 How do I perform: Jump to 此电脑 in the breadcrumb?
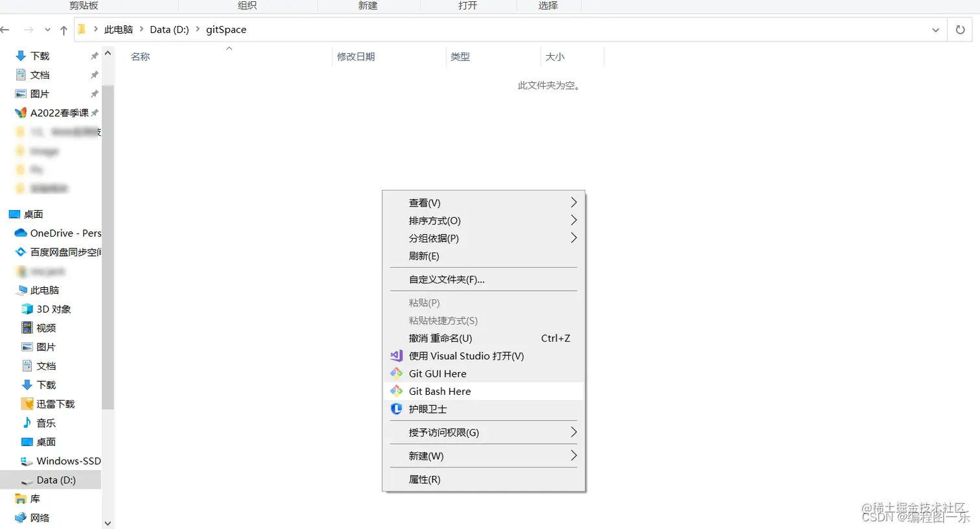point(119,29)
